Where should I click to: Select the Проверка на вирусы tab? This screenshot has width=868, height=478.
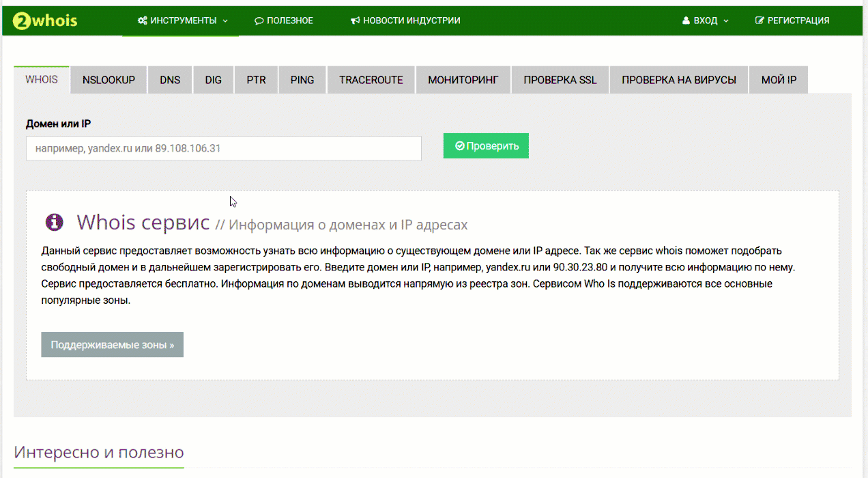(678, 80)
